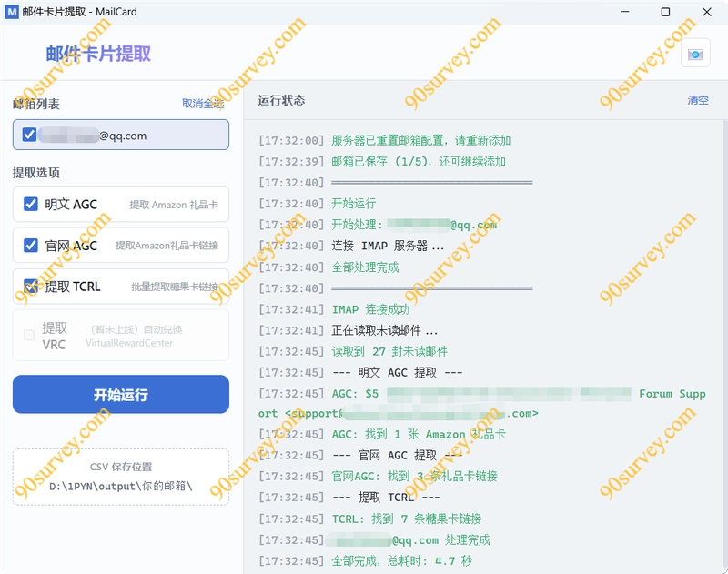Click log line 找到 1 张 Amazon 礼品卡

click(x=419, y=434)
